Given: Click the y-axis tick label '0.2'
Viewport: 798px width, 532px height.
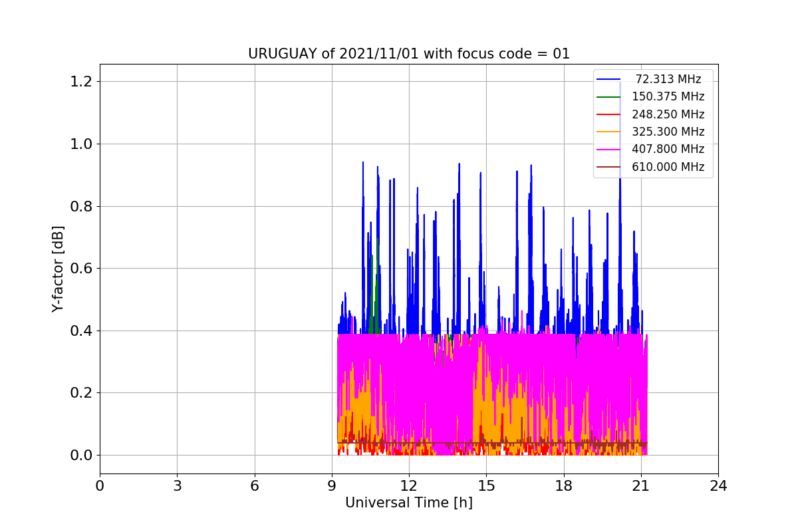Looking at the screenshot, I should pyautogui.click(x=80, y=393).
